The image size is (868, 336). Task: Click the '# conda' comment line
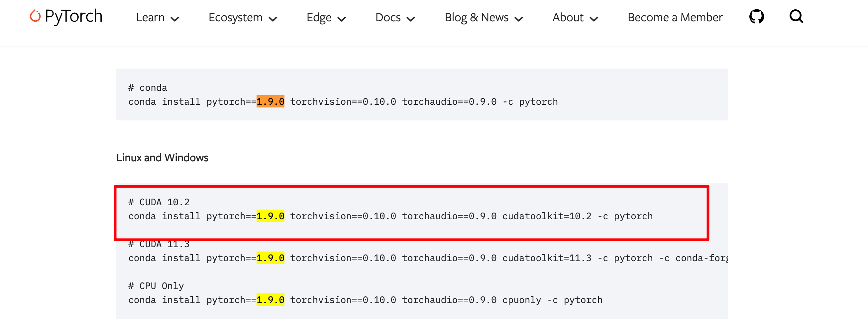point(148,88)
